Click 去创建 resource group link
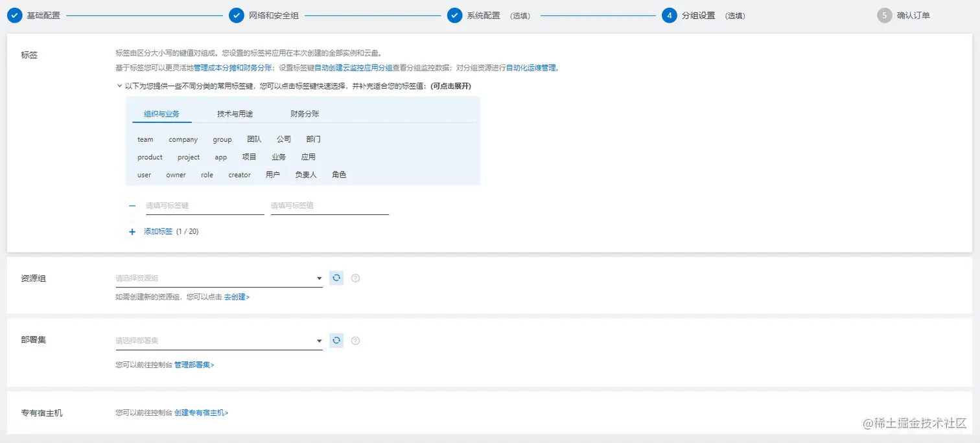 tap(237, 297)
